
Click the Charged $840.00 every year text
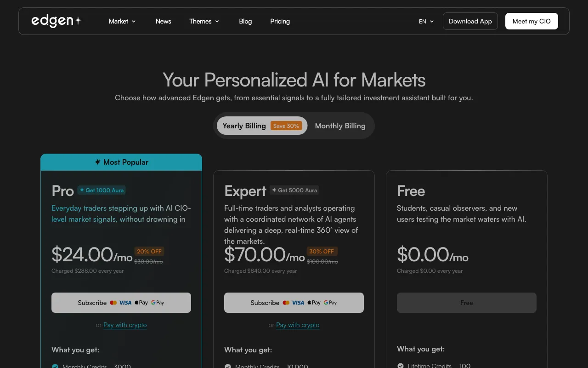pos(260,271)
